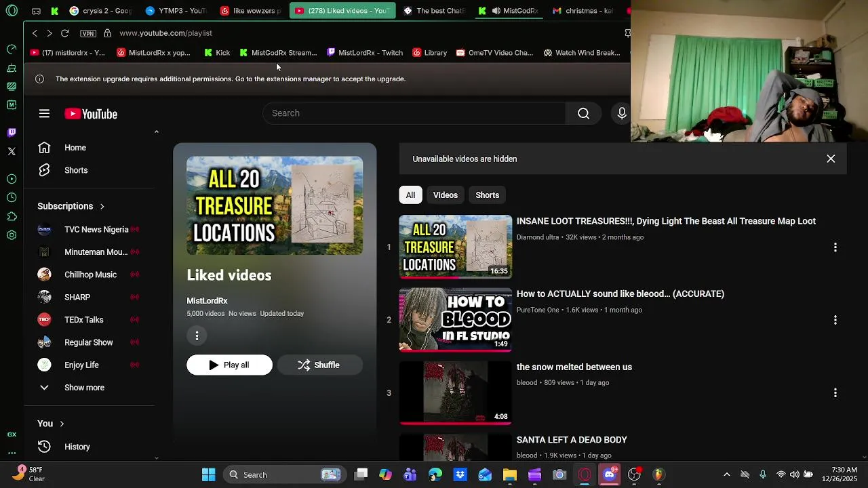This screenshot has height=488, width=868.
Task: Switch to YTMP3 tab
Action: point(176,11)
